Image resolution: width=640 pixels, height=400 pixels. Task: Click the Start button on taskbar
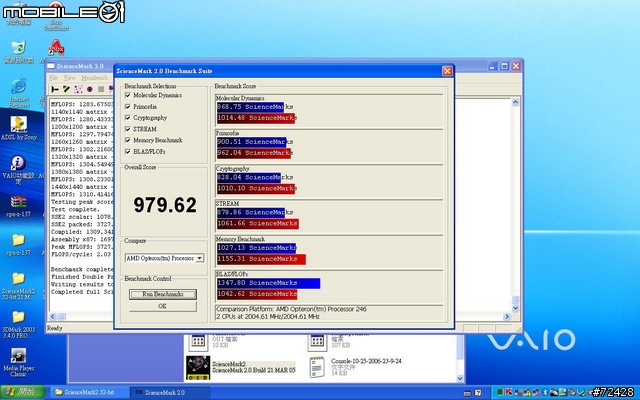pyautogui.click(x=22, y=392)
